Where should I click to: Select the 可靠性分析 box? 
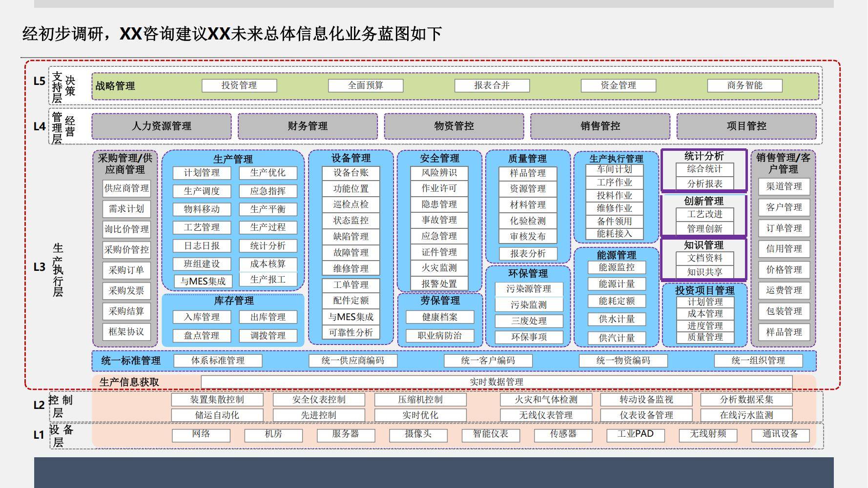click(x=351, y=333)
